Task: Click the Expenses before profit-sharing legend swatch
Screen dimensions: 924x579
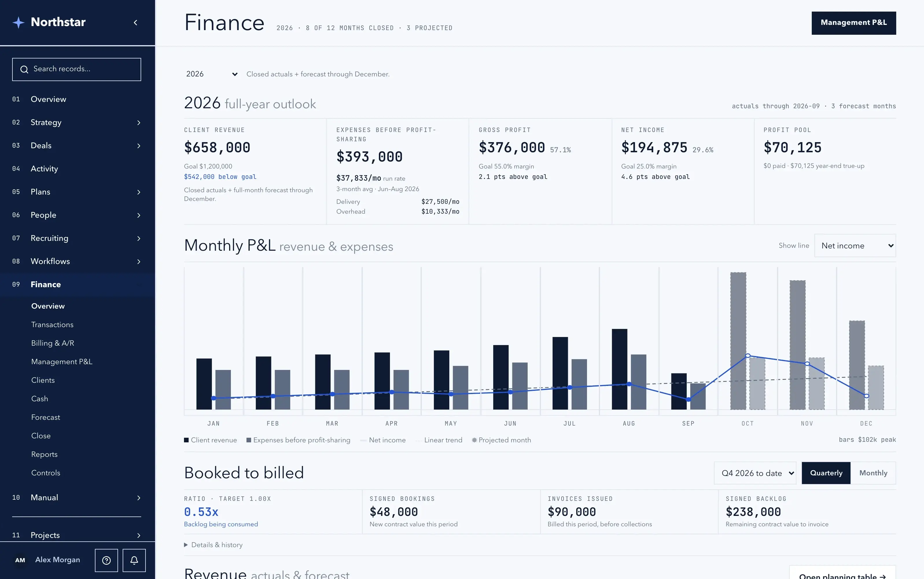Action: 249,440
